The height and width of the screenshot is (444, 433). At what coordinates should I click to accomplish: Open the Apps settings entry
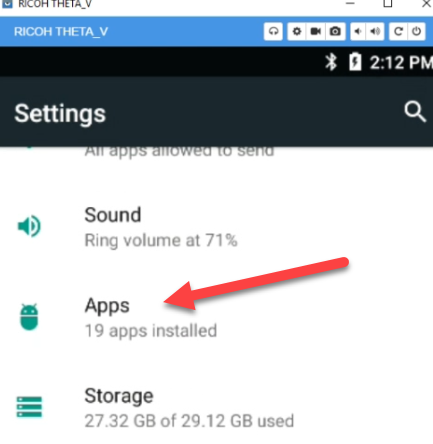tap(216, 318)
